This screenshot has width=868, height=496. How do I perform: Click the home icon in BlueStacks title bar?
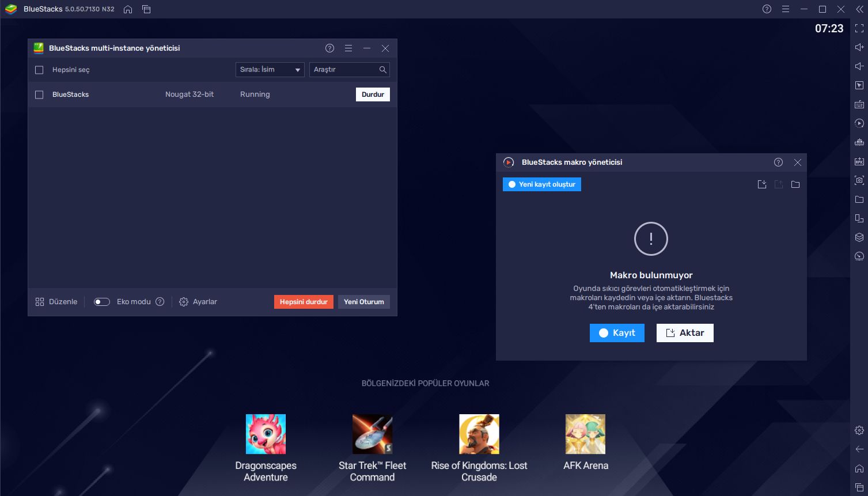128,9
